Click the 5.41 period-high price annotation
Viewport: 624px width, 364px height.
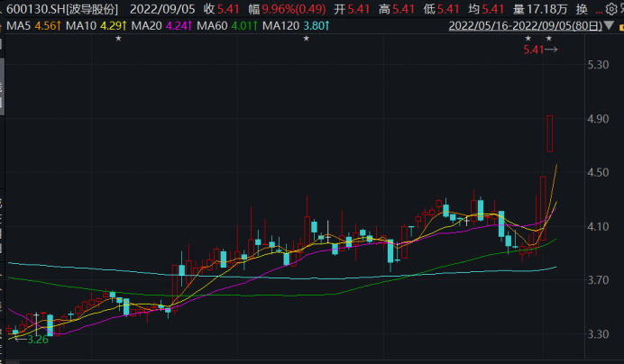534,50
